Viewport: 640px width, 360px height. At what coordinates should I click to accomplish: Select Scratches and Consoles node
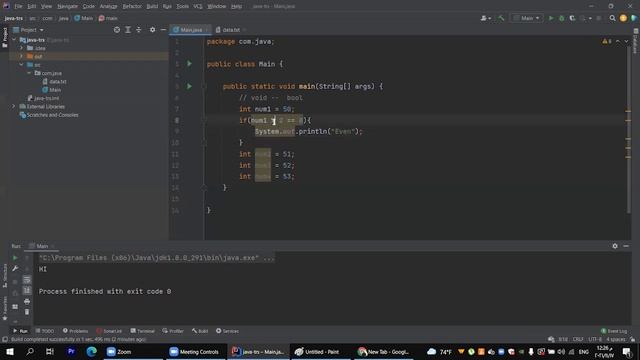click(49, 115)
